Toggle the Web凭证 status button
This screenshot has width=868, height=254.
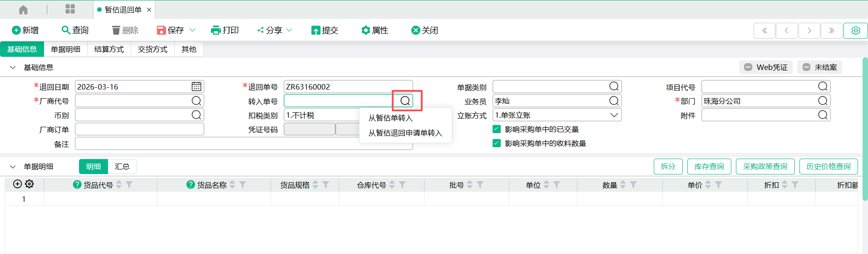click(766, 67)
